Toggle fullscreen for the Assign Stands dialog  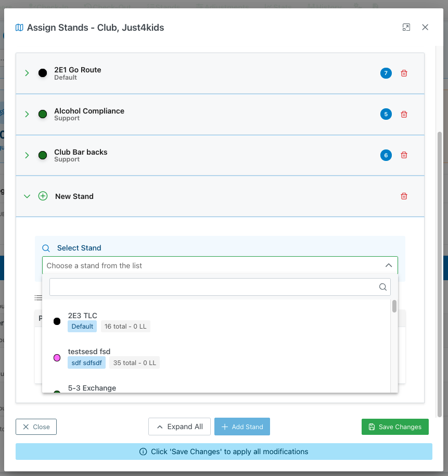(x=406, y=28)
